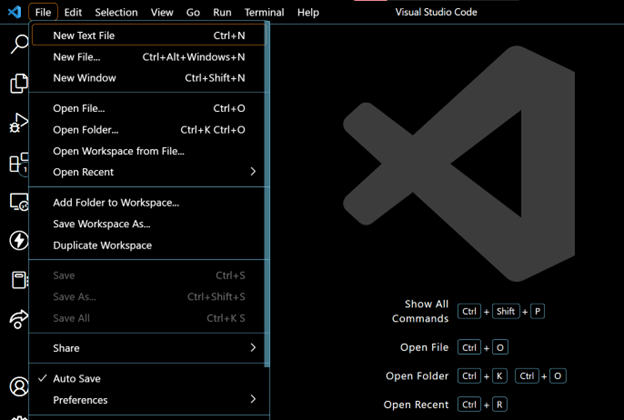Click the Open Folder watermark label
Viewport: 624px width, 420px height.
pyautogui.click(x=417, y=376)
